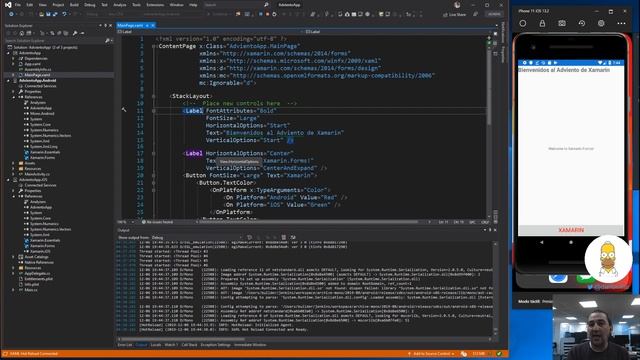Click Add to Source Control in status bar

click(431, 354)
